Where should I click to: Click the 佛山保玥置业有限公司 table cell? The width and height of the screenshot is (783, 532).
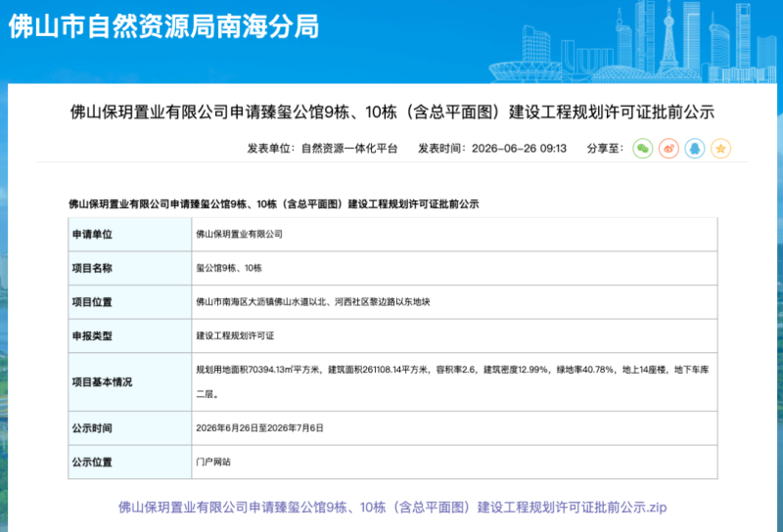tap(454, 234)
